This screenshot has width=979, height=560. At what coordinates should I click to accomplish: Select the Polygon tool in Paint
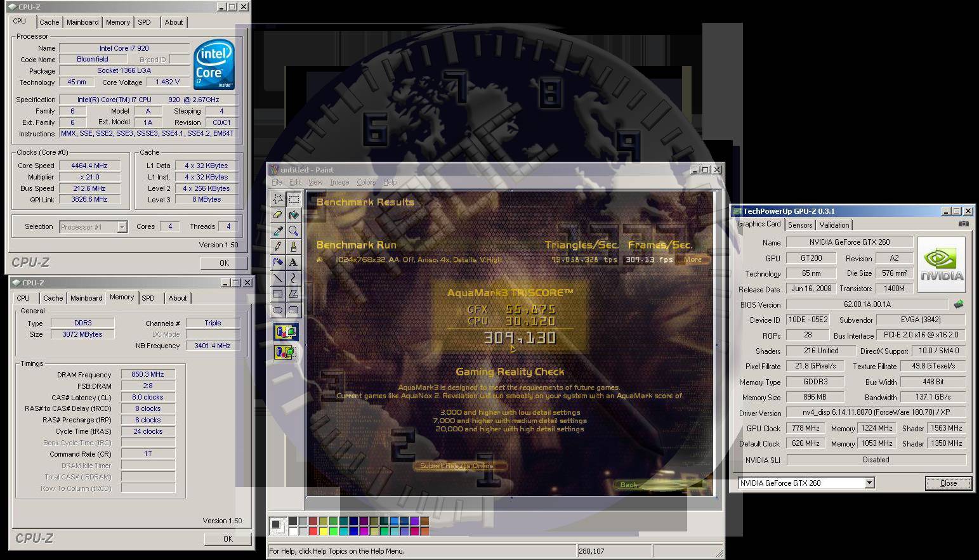[293, 294]
